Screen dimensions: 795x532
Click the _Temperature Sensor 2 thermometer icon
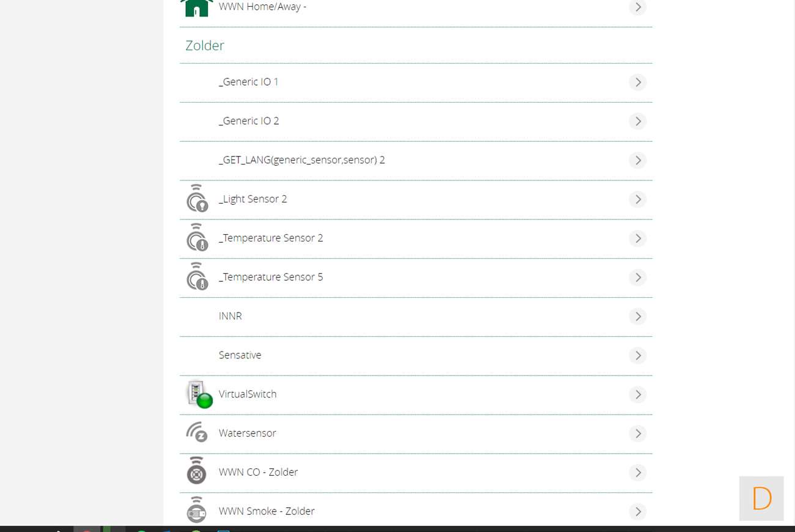coord(197,238)
